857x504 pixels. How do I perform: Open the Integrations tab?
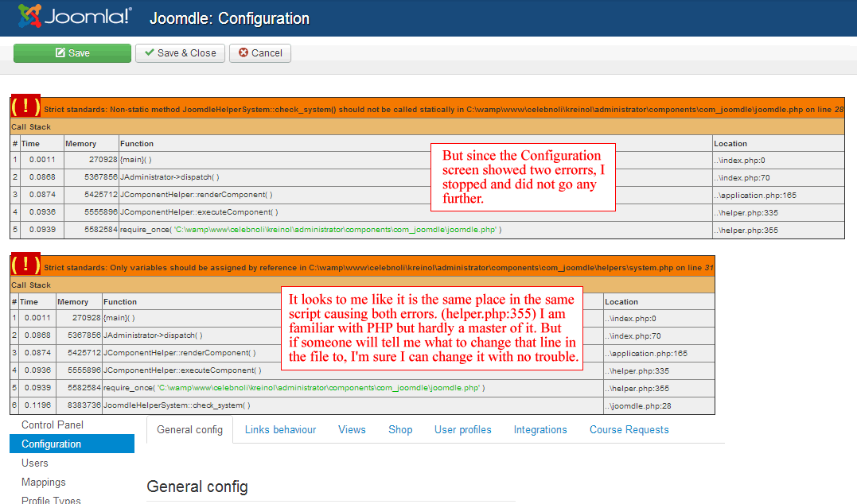pyautogui.click(x=540, y=429)
